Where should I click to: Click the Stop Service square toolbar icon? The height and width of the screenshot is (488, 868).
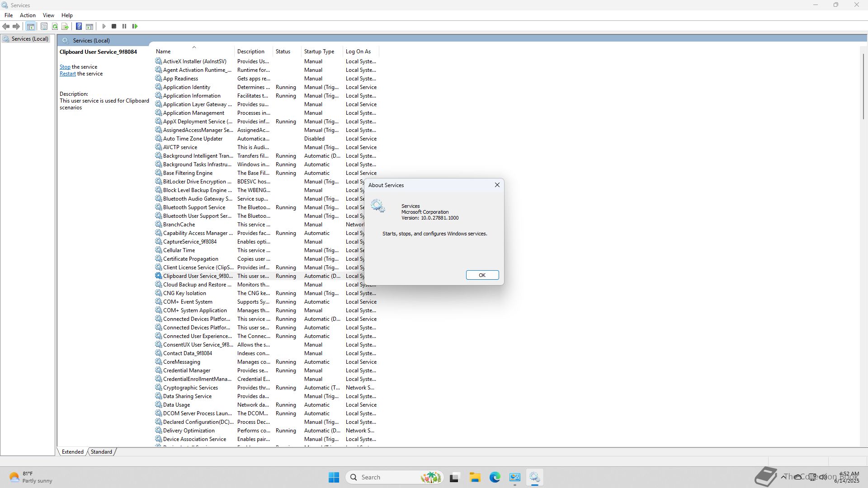pyautogui.click(x=114, y=26)
